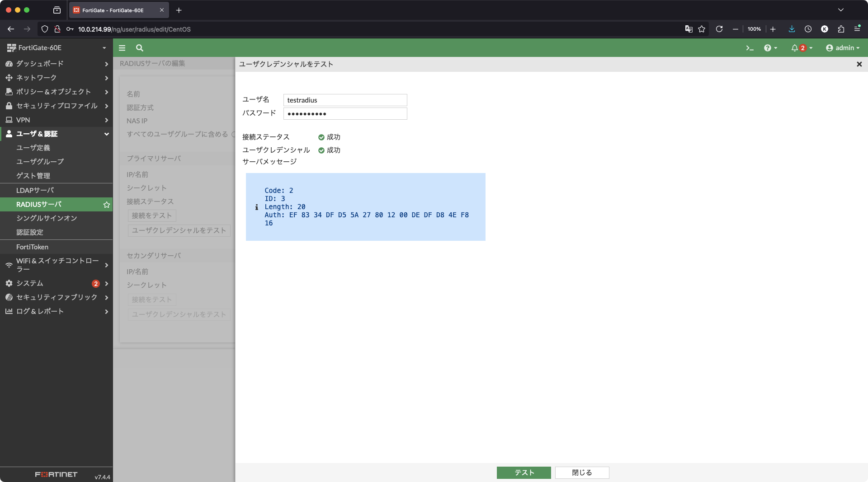Focus the ユーザ名 input field
Screen dimensions: 868x482
click(x=345, y=100)
